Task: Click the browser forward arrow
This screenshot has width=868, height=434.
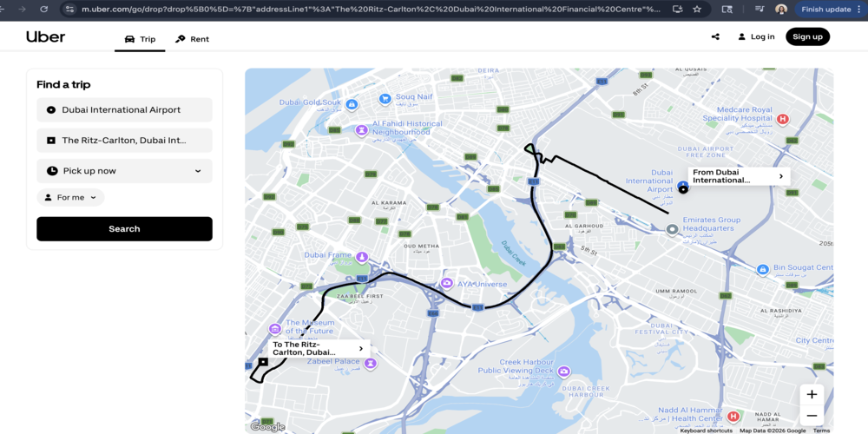Action: [x=23, y=10]
